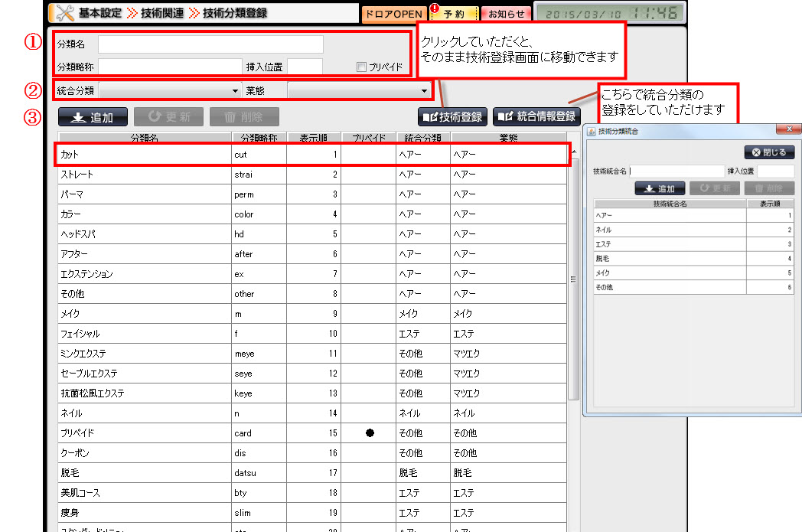Click 追加 in the 技術分類統合 window
Screen dimensions: 802x532
pyautogui.click(x=660, y=188)
